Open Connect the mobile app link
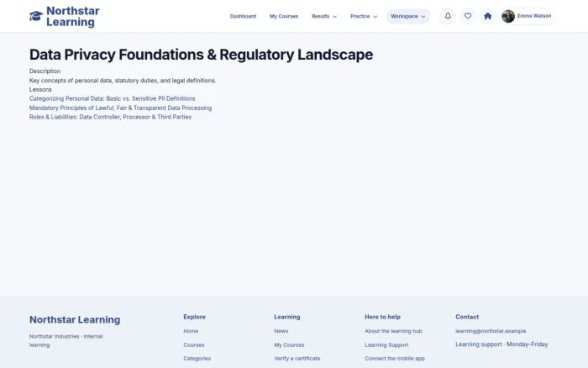 (x=395, y=358)
